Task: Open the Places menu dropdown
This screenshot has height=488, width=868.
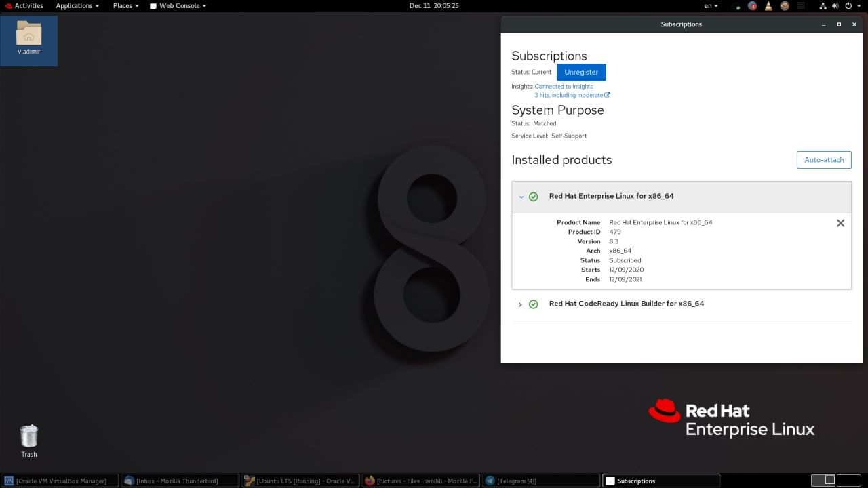Action: pyautogui.click(x=126, y=5)
